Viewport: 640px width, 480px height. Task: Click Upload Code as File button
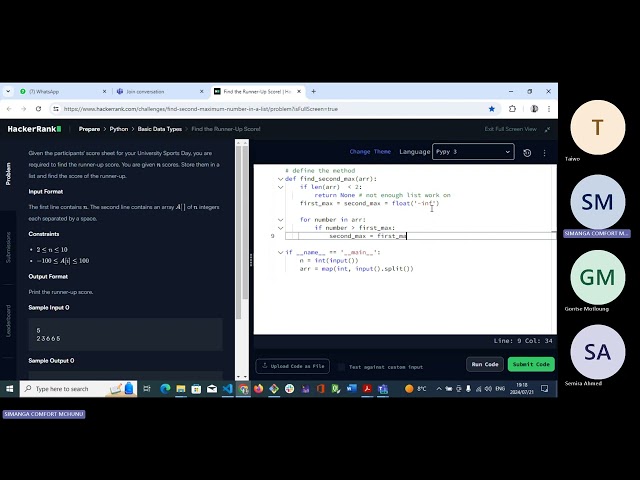coord(293,366)
